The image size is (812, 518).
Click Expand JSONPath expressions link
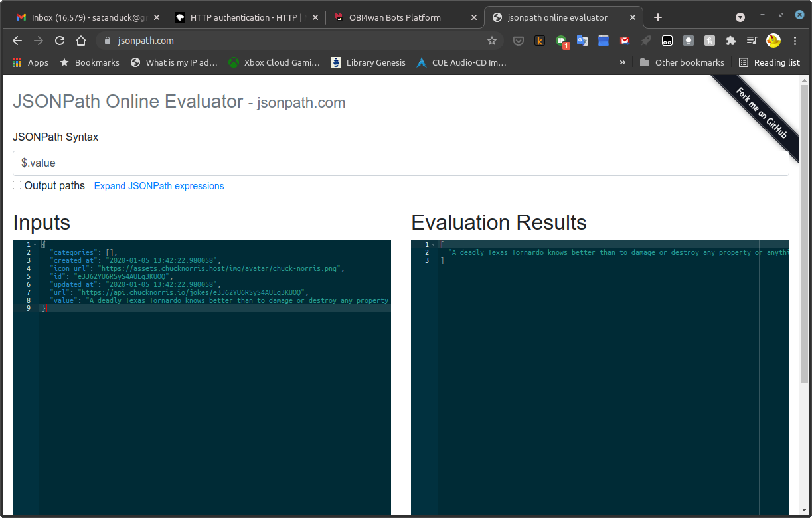point(159,186)
